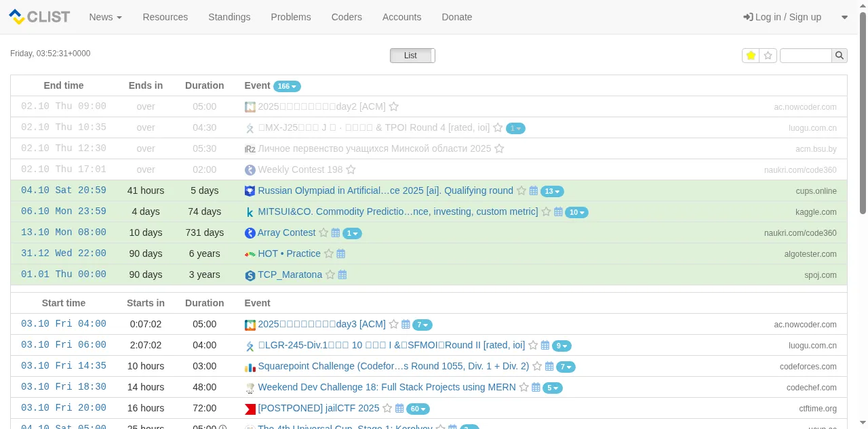Image resolution: width=868 pixels, height=429 pixels.
Task: Click the codeforces.com host label
Action: [808, 367]
